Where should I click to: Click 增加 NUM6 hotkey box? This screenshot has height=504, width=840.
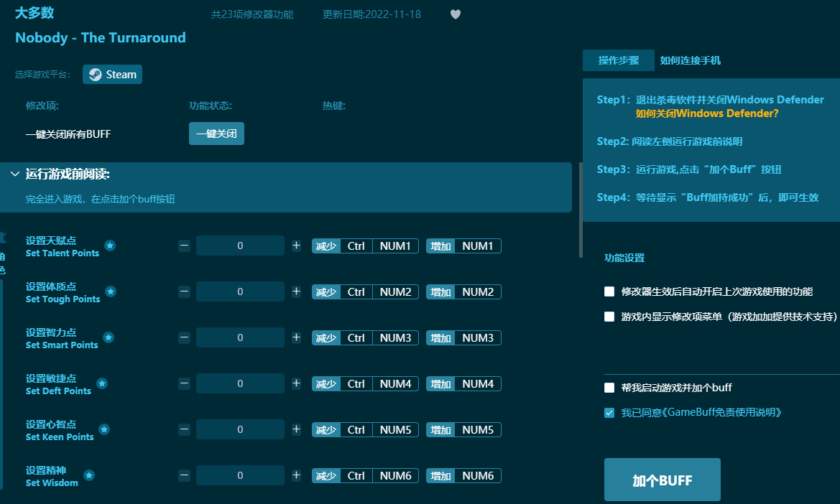pos(464,476)
